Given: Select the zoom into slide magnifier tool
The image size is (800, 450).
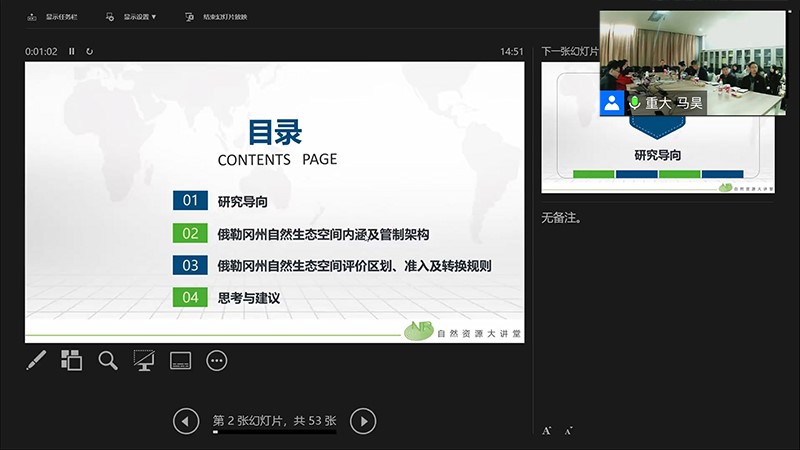Looking at the screenshot, I should (108, 360).
